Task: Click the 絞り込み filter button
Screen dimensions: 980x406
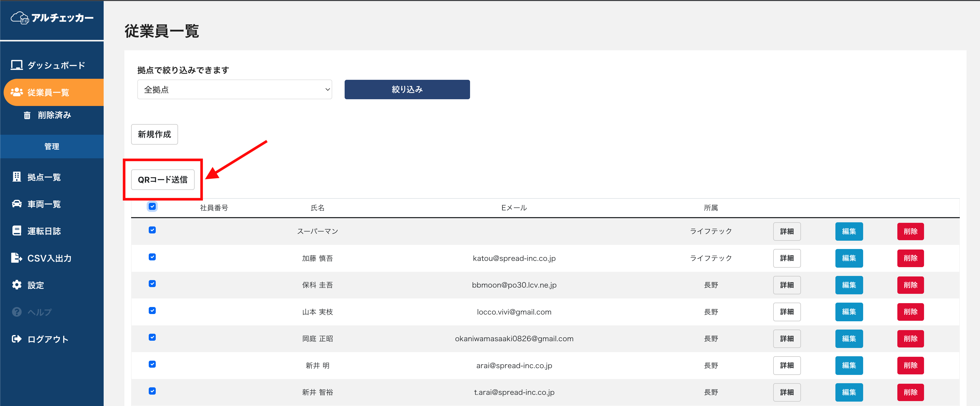Action: (x=407, y=89)
